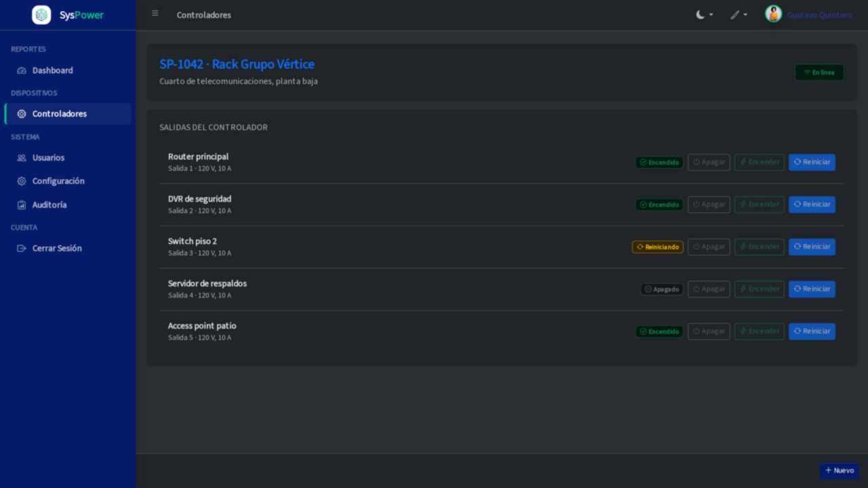The image size is (868, 488).
Task: Open the moon theme mode dropdown
Action: coord(705,15)
